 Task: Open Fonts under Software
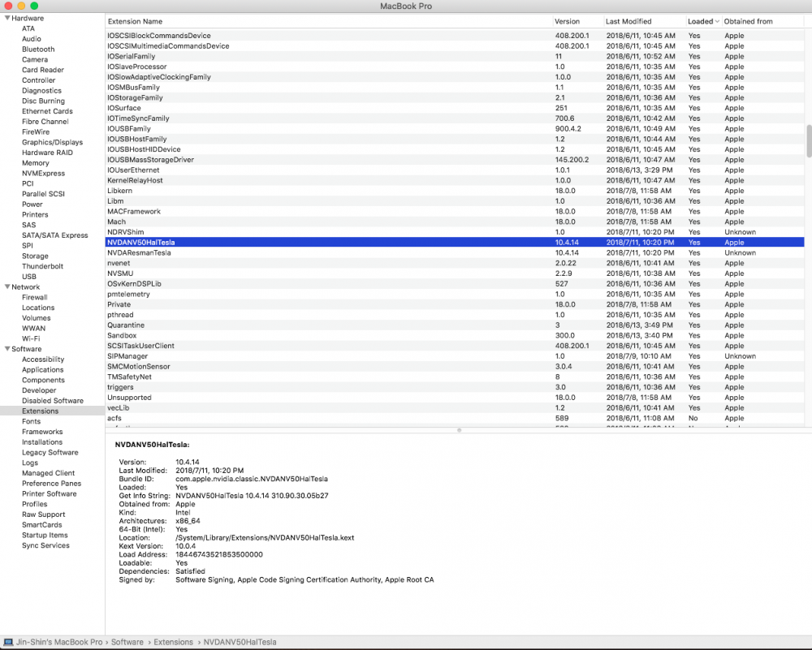[31, 422]
